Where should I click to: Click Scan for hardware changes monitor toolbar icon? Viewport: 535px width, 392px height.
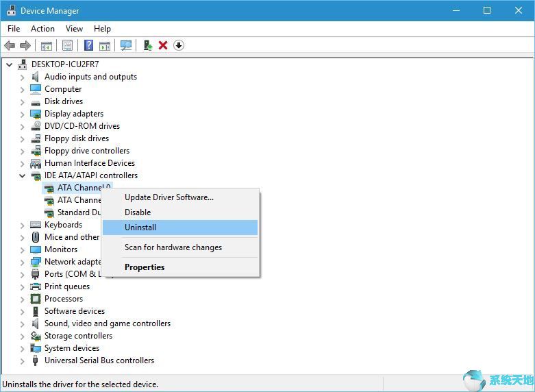coord(126,45)
